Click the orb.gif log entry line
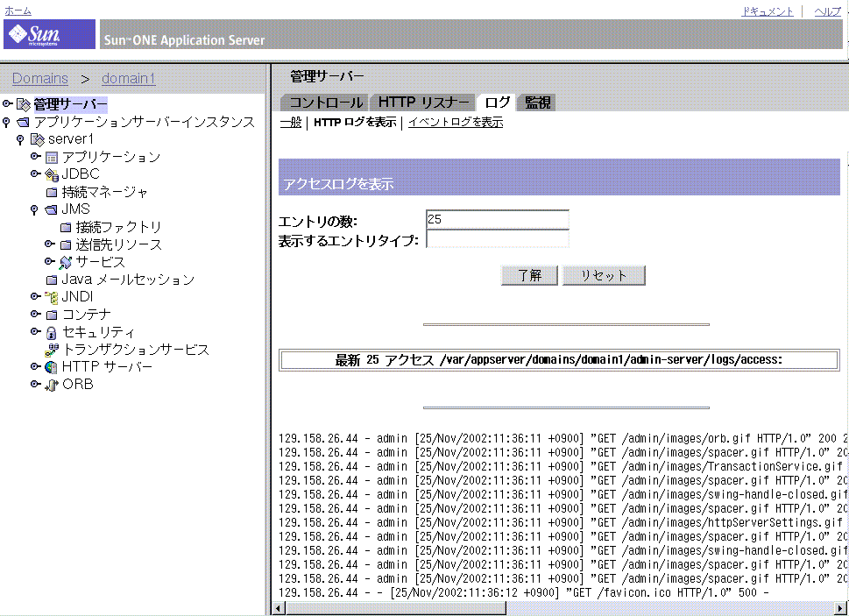The width and height of the screenshot is (849, 616). [563, 438]
